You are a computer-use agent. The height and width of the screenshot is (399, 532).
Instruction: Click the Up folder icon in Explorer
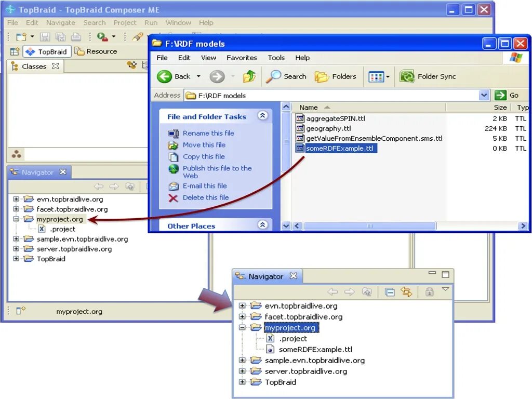(249, 76)
